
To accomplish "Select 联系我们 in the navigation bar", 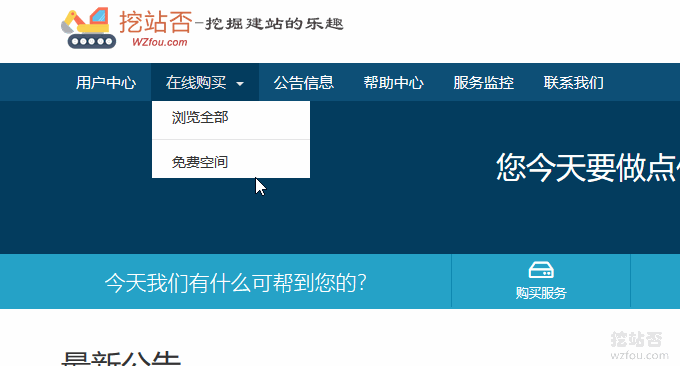I will pos(573,82).
